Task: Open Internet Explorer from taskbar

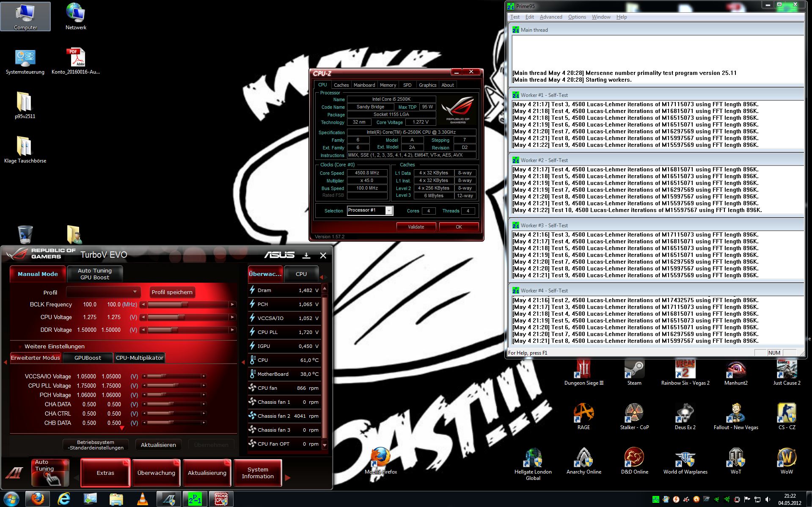Action: point(64,499)
